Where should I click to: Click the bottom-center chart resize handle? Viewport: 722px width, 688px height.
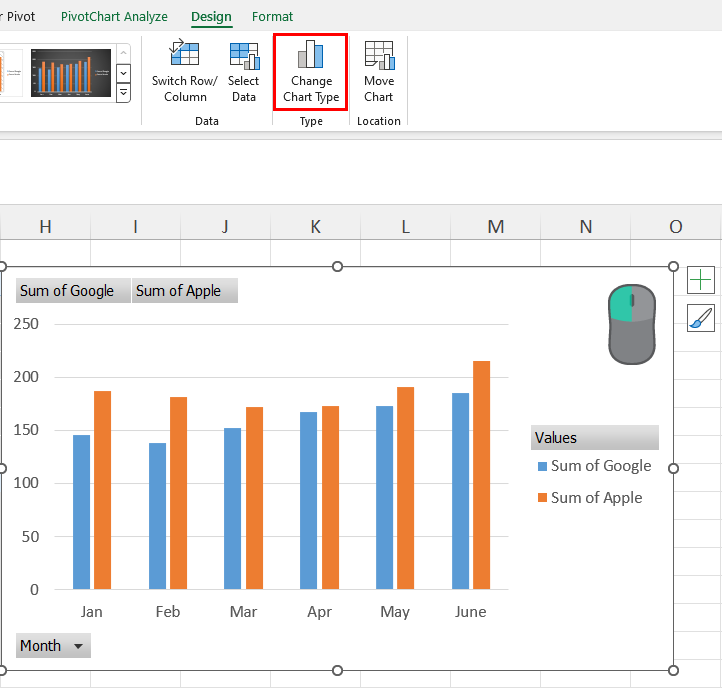click(x=338, y=671)
